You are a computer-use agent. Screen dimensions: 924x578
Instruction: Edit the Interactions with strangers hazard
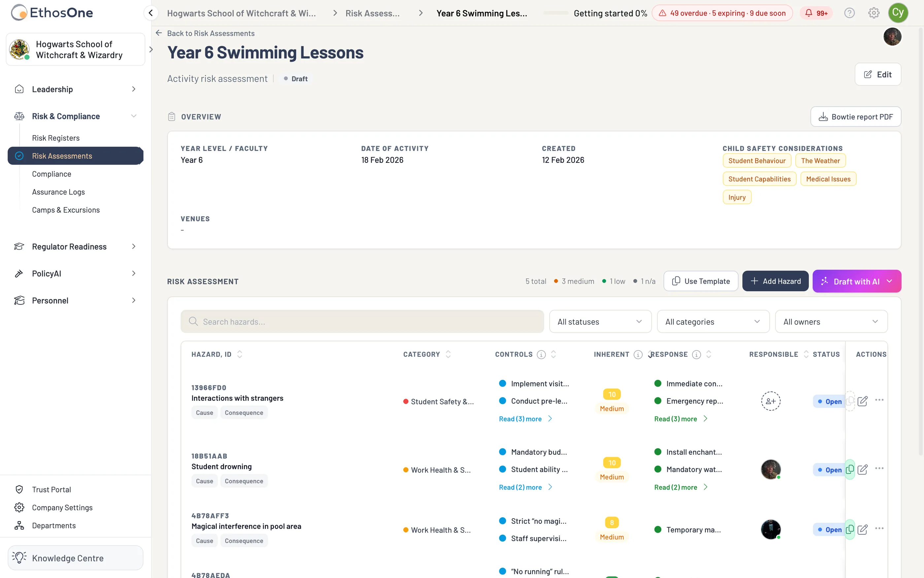click(863, 401)
